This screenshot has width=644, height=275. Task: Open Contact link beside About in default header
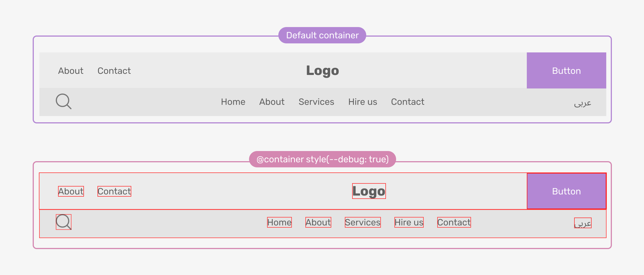coord(114,71)
